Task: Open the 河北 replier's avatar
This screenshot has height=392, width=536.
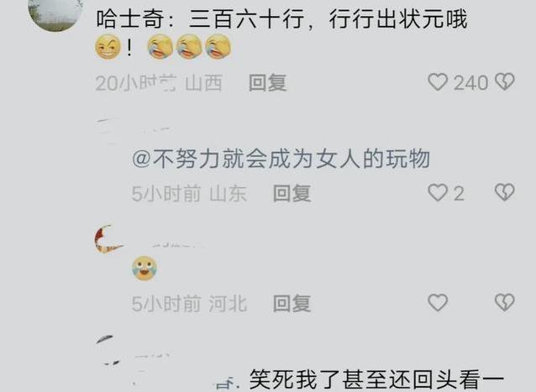Action: [x=108, y=239]
